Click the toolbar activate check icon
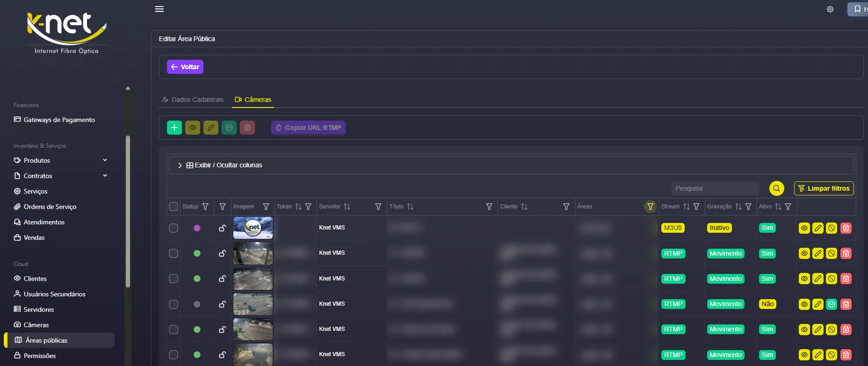This screenshot has width=868, height=366. tap(229, 127)
